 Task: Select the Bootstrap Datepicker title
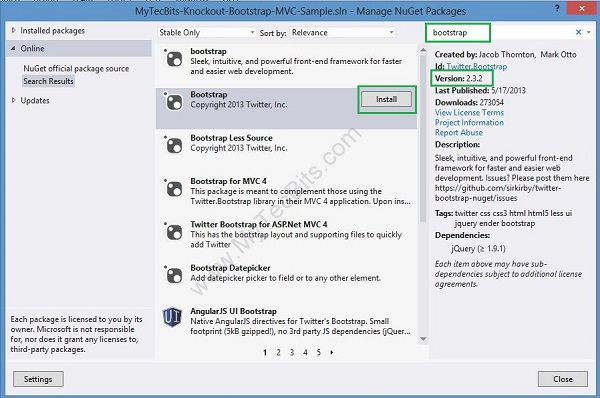230,268
